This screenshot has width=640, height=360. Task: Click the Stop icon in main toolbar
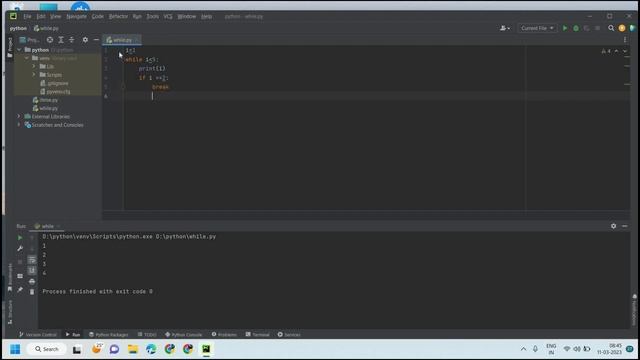(597, 28)
